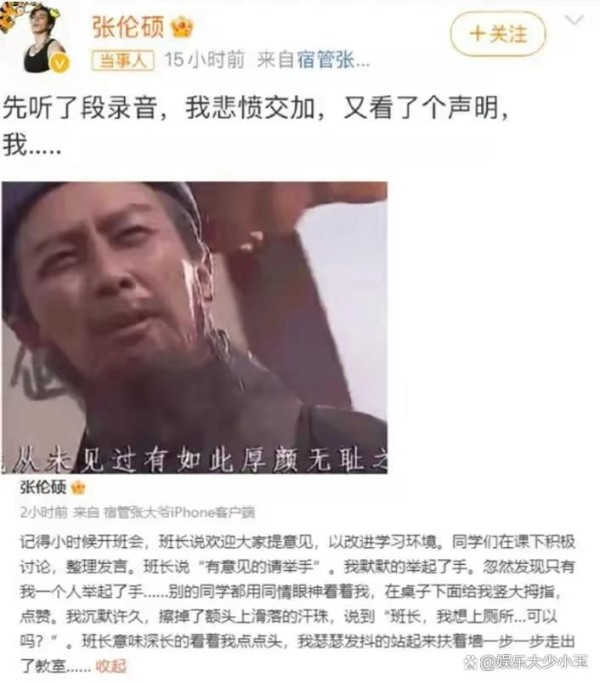Expand the chevron menu at top right
The image size is (600, 683).
[x=574, y=20]
